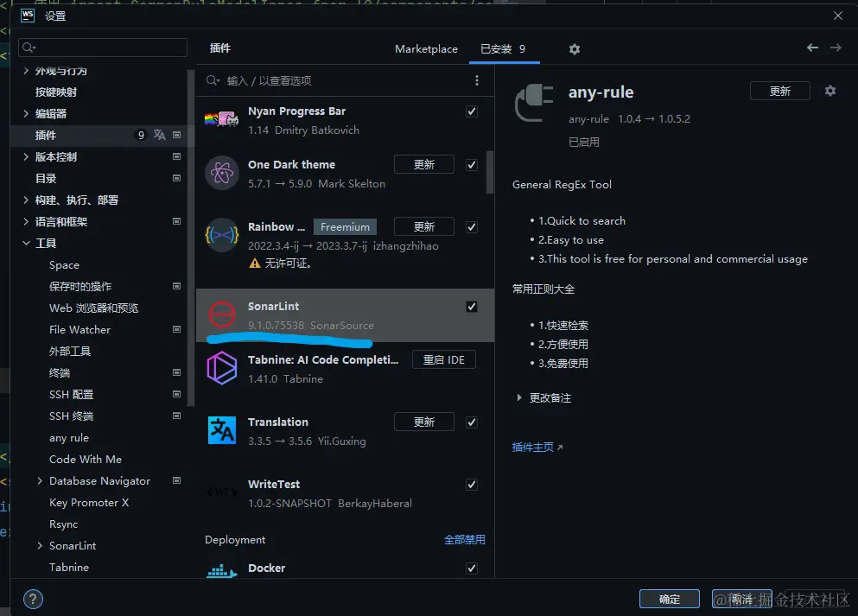858x616 pixels.
Task: Click the 全部禁用 link for Deployment
Action: (465, 539)
